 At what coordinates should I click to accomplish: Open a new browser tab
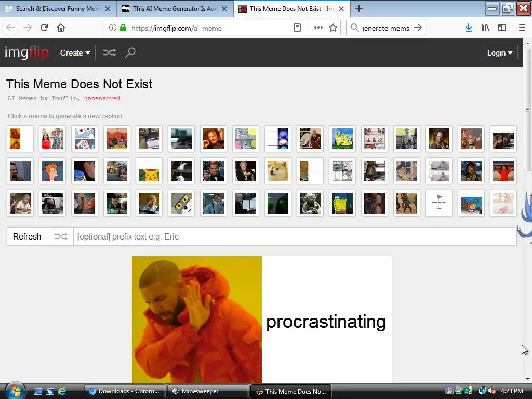[359, 8]
